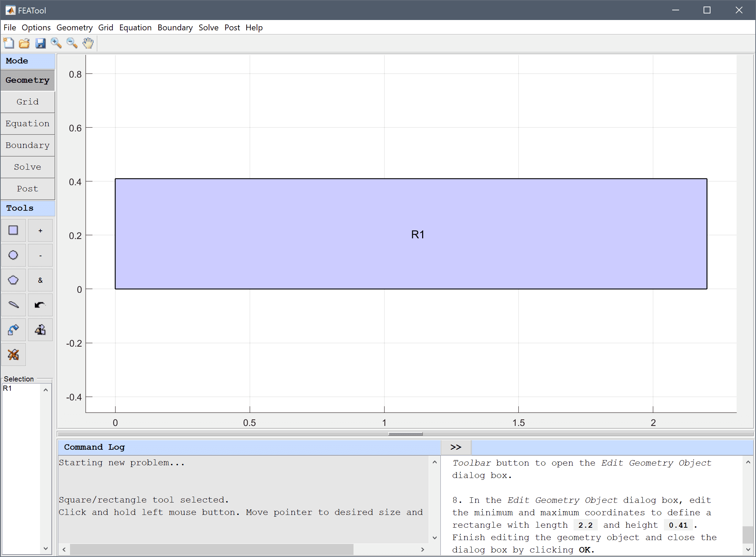Open the Solve menu
The width and height of the screenshot is (756, 557).
(209, 28)
